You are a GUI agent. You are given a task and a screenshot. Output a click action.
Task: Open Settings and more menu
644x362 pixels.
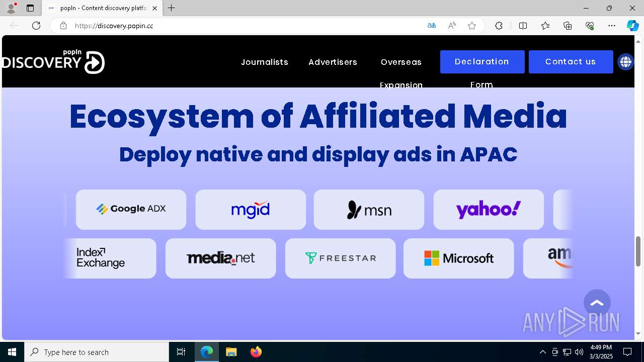pyautogui.click(x=612, y=26)
